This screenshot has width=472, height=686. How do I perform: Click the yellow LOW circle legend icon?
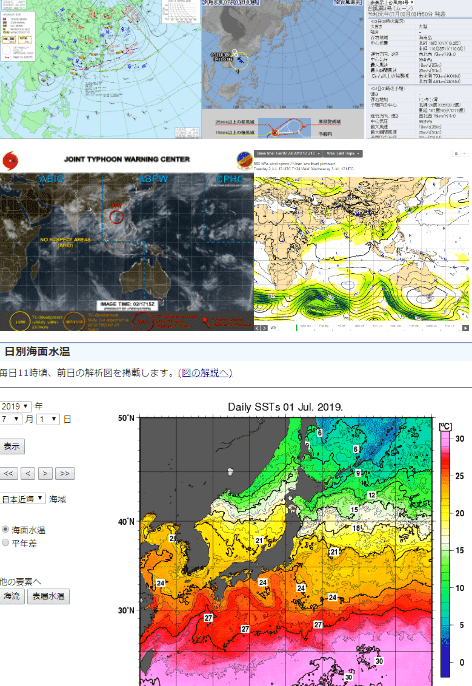[x=20, y=321]
